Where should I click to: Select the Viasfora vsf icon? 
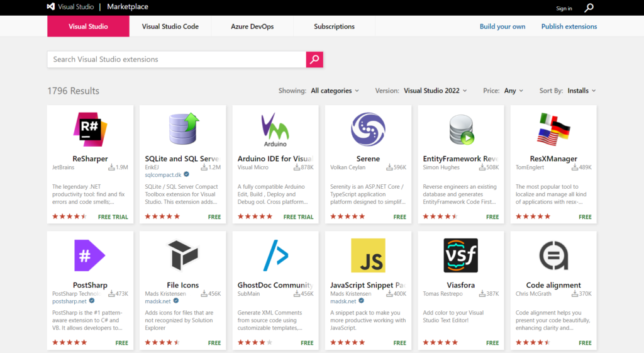click(x=460, y=255)
